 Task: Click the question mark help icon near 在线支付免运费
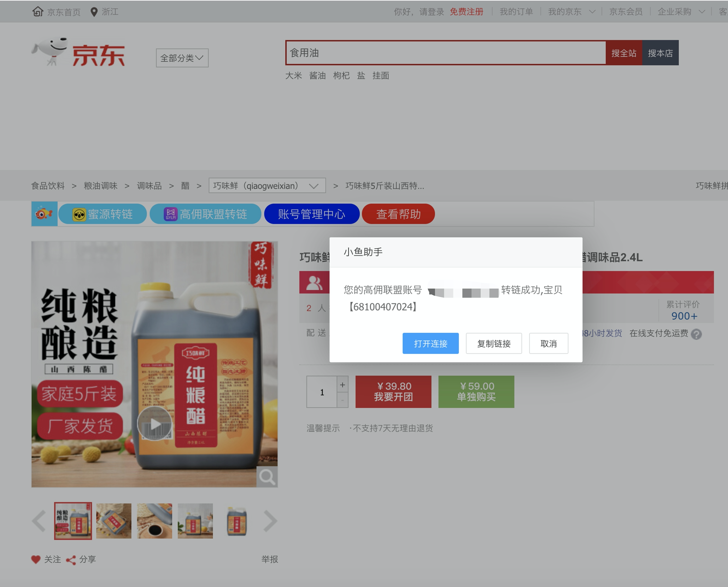[x=696, y=334]
